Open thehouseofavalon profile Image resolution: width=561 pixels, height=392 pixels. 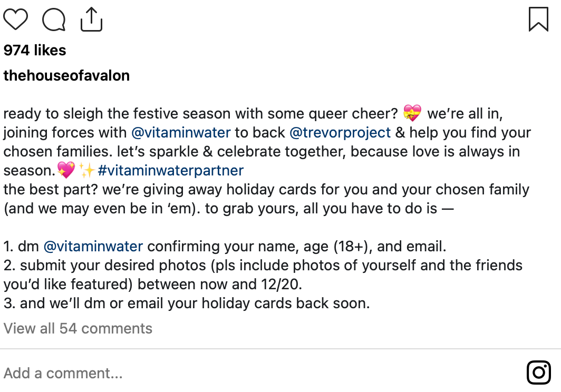tap(66, 75)
